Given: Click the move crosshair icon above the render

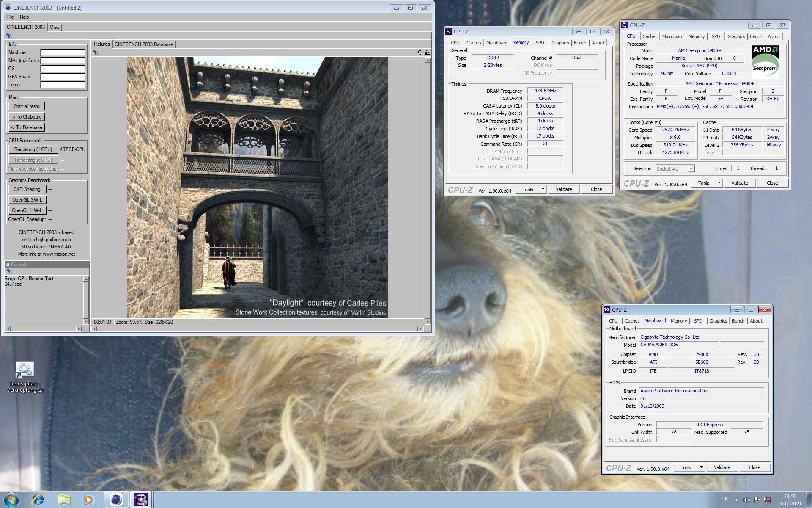Looking at the screenshot, I should (420, 52).
